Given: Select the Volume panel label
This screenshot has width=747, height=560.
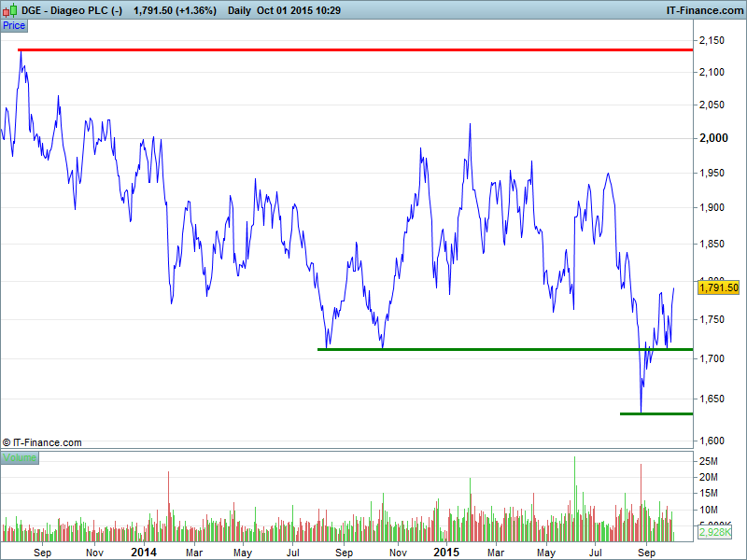Looking at the screenshot, I should coord(20,457).
